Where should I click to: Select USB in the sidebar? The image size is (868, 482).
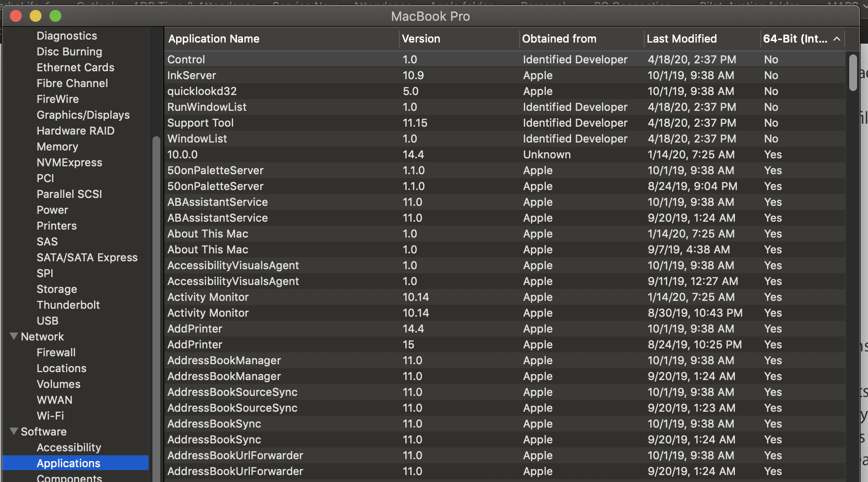click(x=48, y=321)
